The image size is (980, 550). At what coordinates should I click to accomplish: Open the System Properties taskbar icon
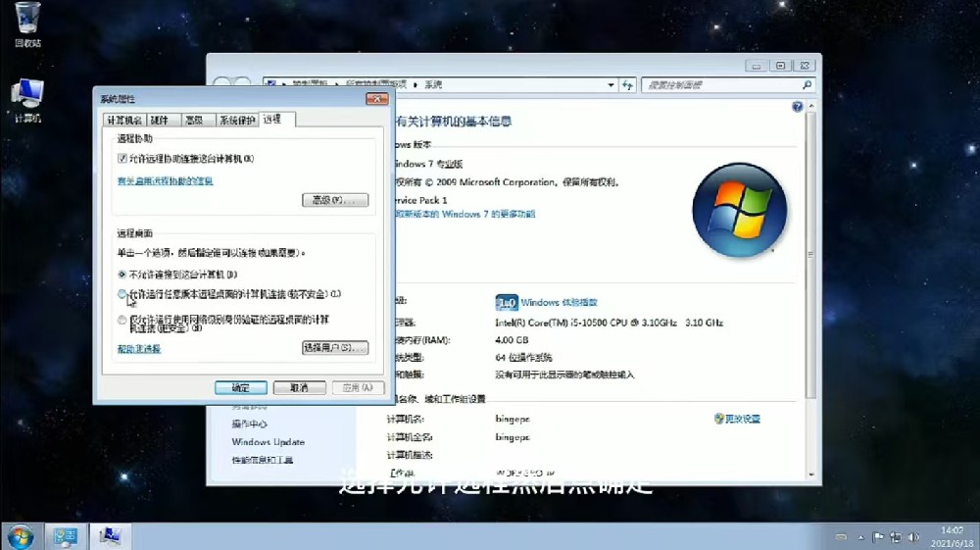pos(110,536)
